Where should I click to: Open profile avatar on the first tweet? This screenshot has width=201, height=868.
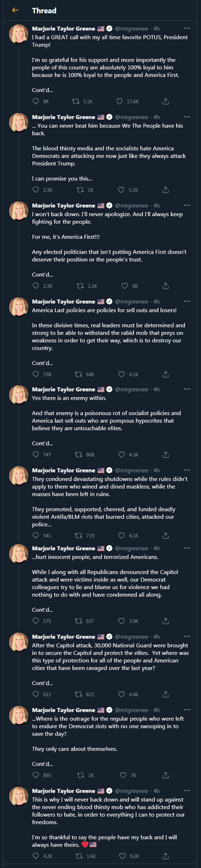click(19, 33)
